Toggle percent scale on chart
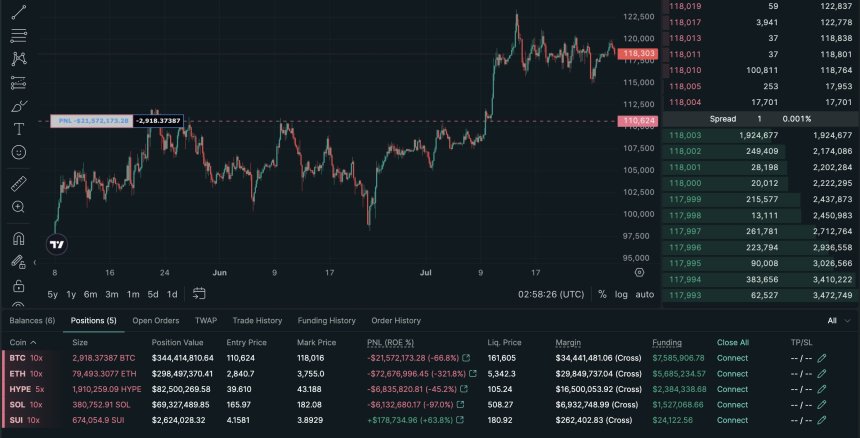The width and height of the screenshot is (860, 438). (602, 294)
